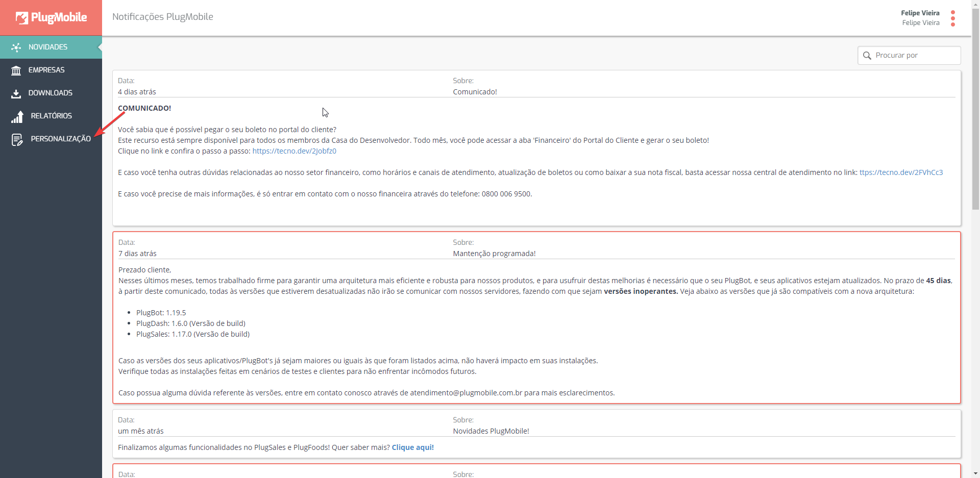The width and height of the screenshot is (980, 478).
Task: Click the PlugMobile logo
Action: [x=51, y=18]
